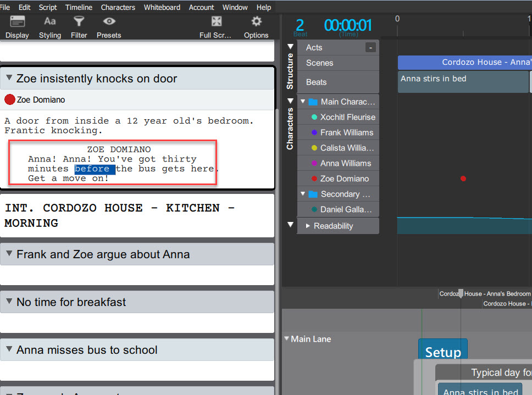The image size is (532, 395).
Task: Select Anna Williams in character list
Action: pos(338,163)
